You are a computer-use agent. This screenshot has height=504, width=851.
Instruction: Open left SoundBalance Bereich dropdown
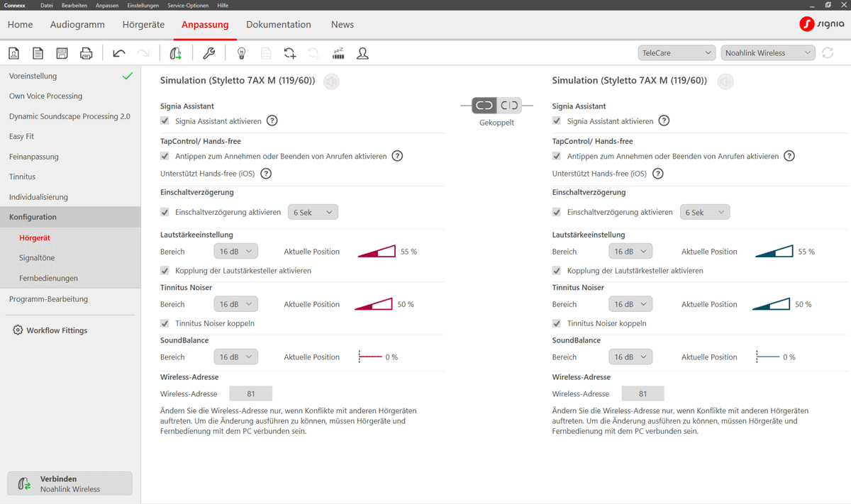(x=236, y=357)
